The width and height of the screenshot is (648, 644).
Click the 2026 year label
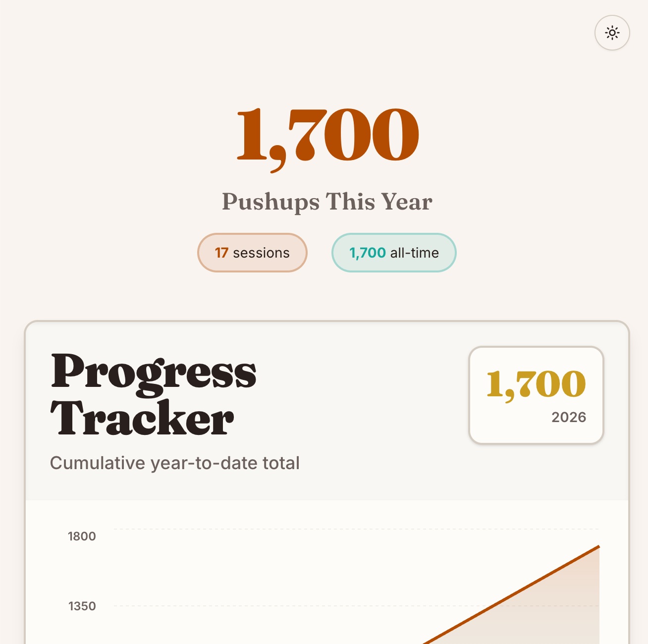point(569,417)
